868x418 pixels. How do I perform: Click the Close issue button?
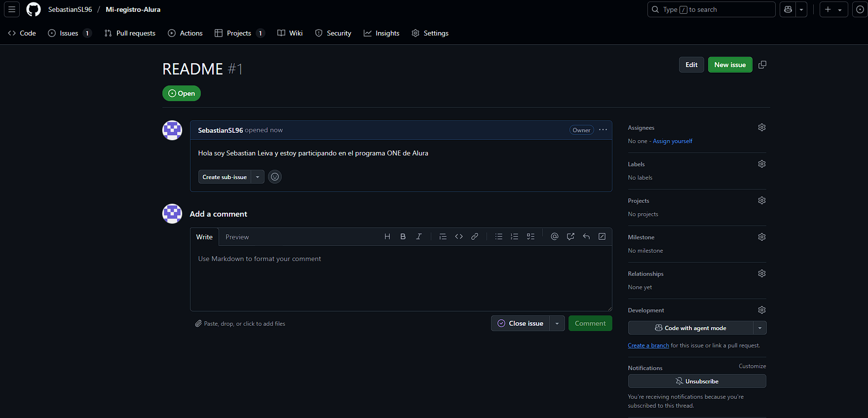pos(521,323)
